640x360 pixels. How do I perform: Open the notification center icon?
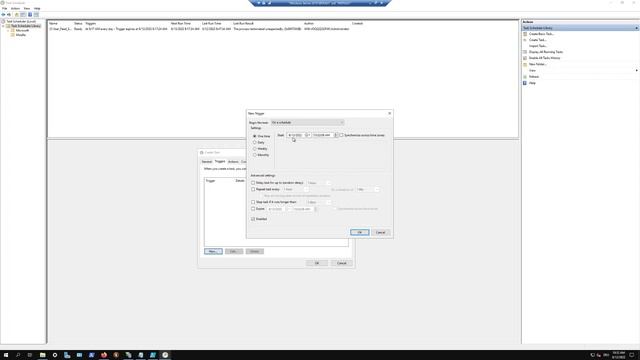click(632, 355)
